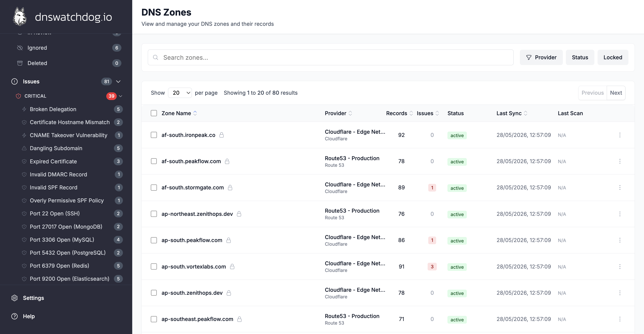Image resolution: width=644 pixels, height=334 pixels.
Task: Click the lock icon beside af-south.peakflow.com
Action: pos(227,161)
